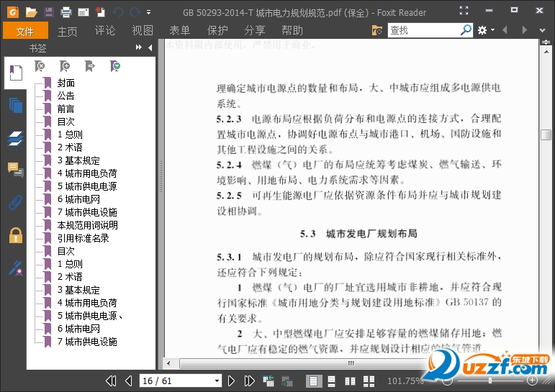
Task: Click the bookmark with green check icon
Action: [115, 66]
